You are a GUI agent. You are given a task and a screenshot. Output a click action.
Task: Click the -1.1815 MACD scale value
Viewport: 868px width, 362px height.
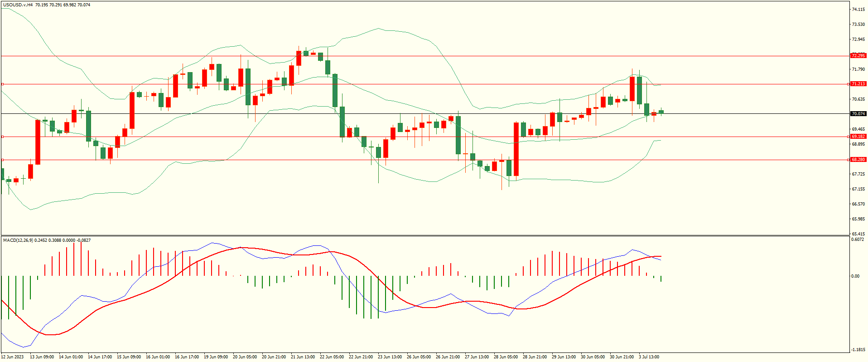[x=858, y=350]
